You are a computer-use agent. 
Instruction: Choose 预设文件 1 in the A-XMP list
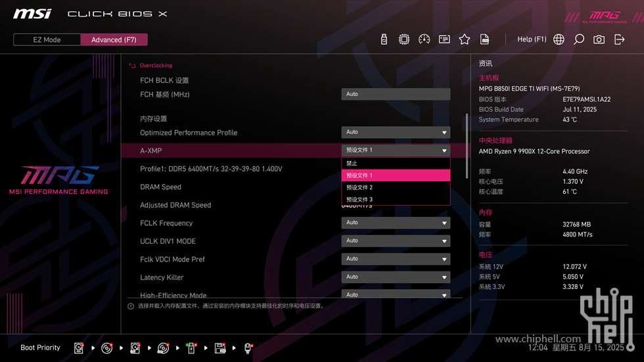(x=396, y=175)
